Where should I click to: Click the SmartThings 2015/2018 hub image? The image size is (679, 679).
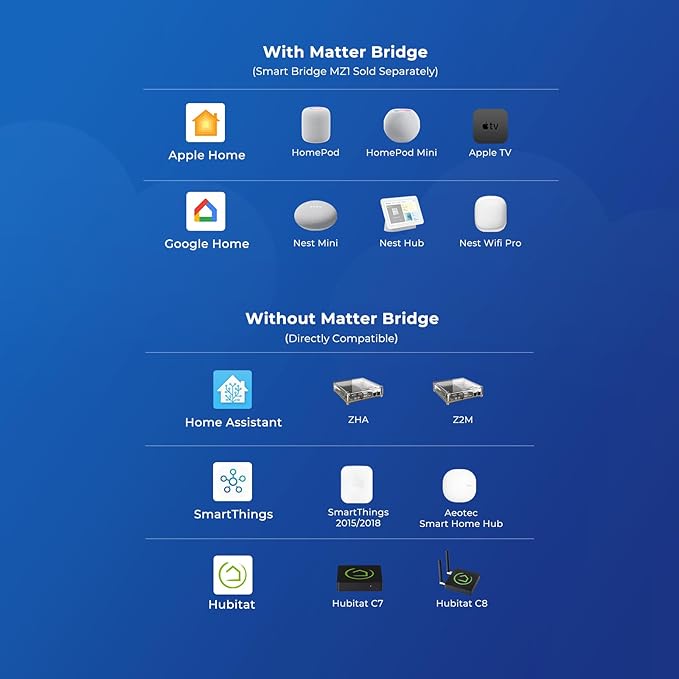pos(357,484)
